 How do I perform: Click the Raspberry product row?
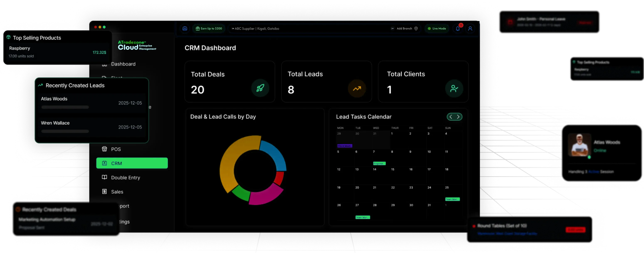click(x=58, y=52)
